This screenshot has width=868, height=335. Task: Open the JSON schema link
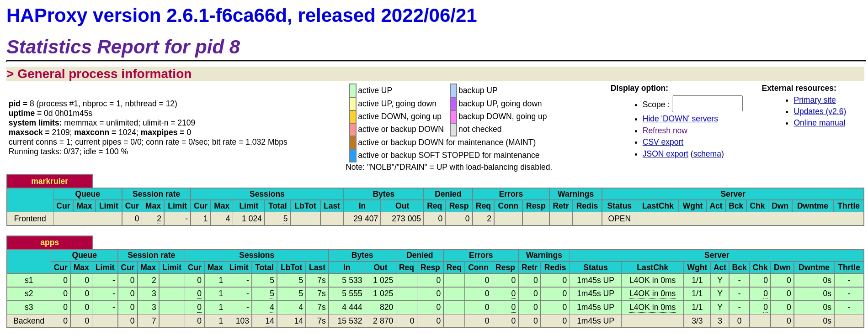tap(707, 154)
